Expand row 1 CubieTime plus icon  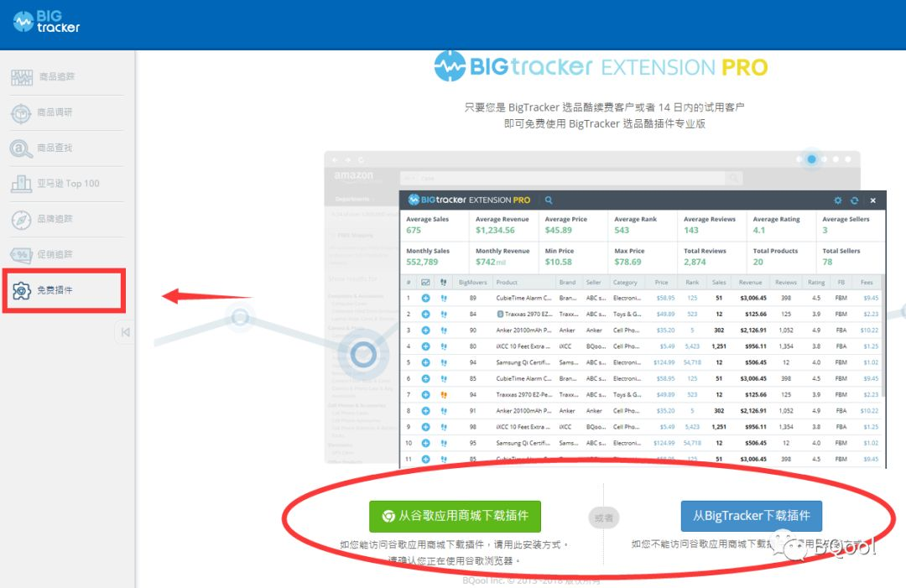pos(425,298)
